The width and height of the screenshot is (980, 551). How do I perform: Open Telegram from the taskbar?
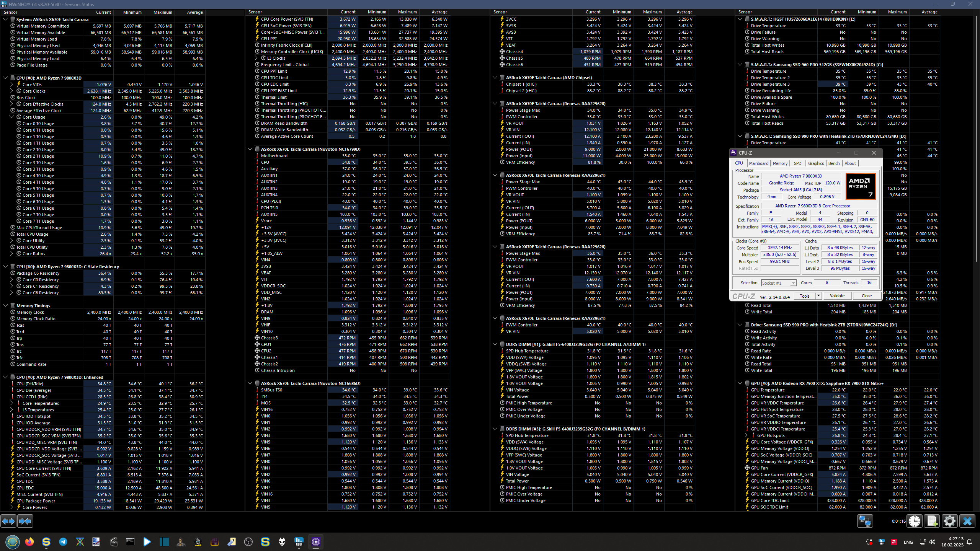[x=63, y=542]
